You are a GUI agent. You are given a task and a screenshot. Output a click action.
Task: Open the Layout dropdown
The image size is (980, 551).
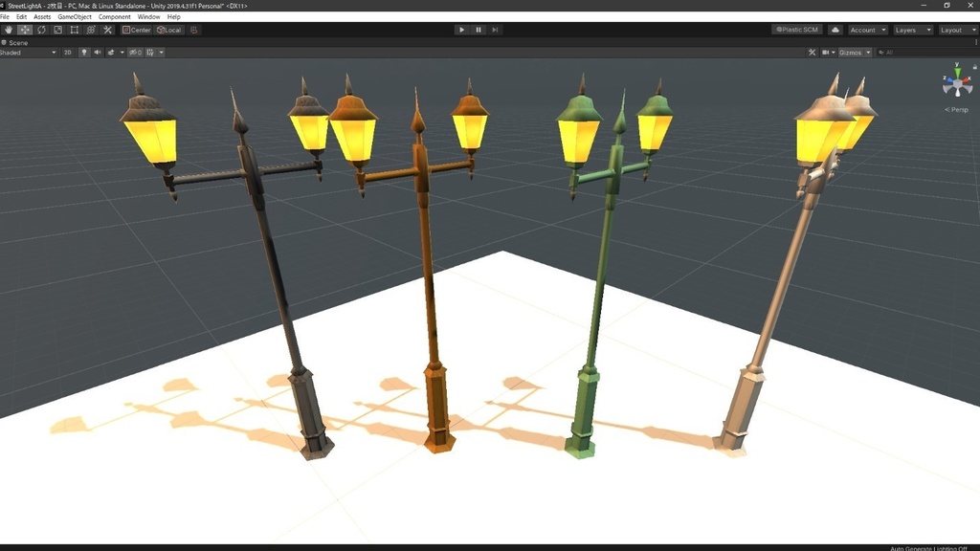[x=957, y=30]
